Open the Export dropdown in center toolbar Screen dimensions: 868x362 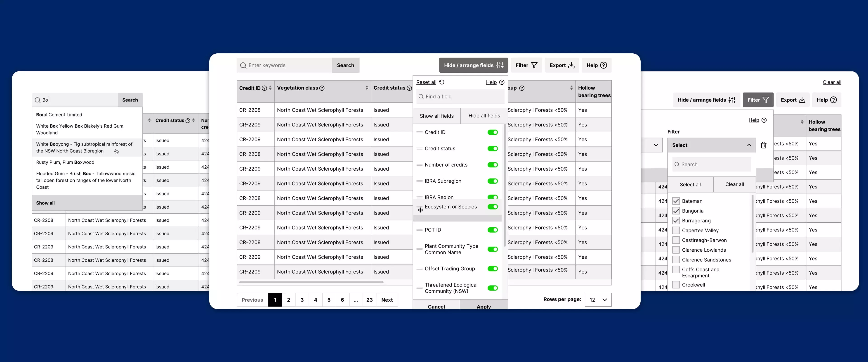[x=562, y=65]
